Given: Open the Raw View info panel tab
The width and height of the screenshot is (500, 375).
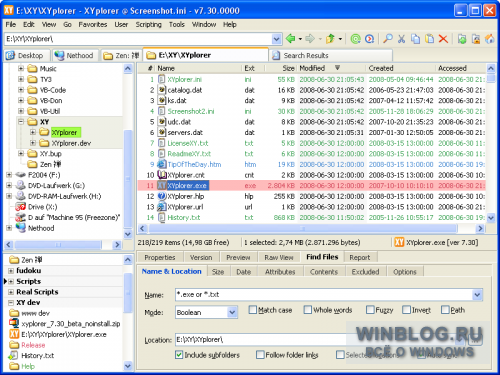Looking at the screenshot, I should pos(279,257).
